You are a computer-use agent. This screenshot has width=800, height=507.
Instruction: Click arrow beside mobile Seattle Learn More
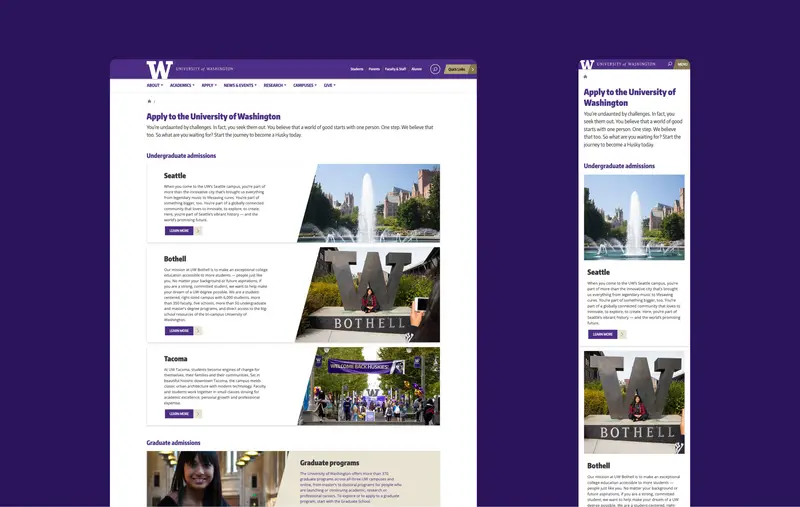(x=622, y=334)
